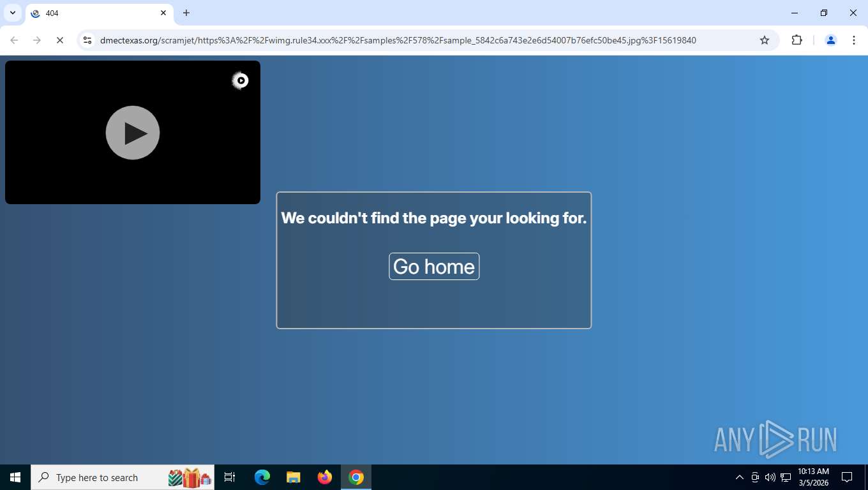Open File Explorer from taskbar

[294, 477]
